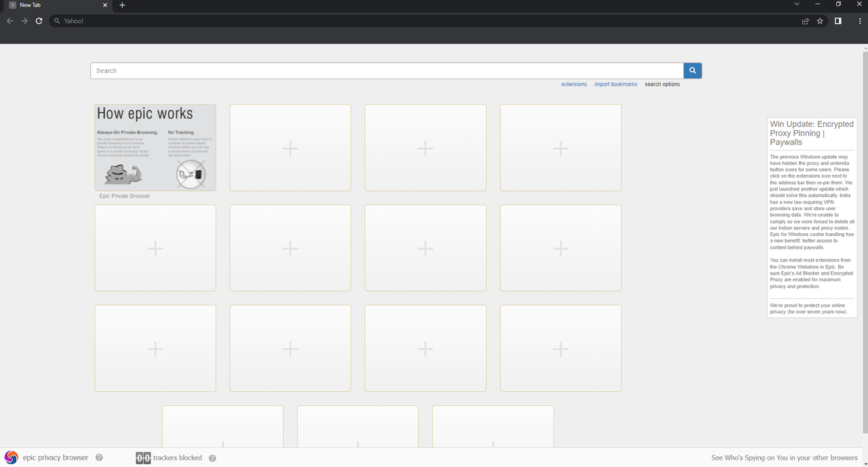Click the Chrome Webstore extensions paragraph

812,273
